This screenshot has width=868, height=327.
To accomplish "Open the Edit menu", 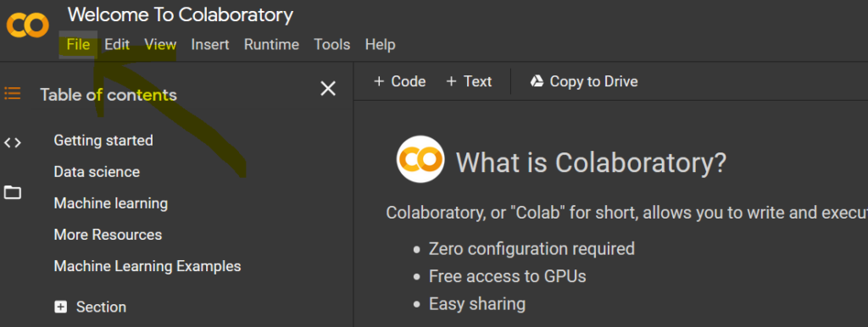I will (117, 44).
